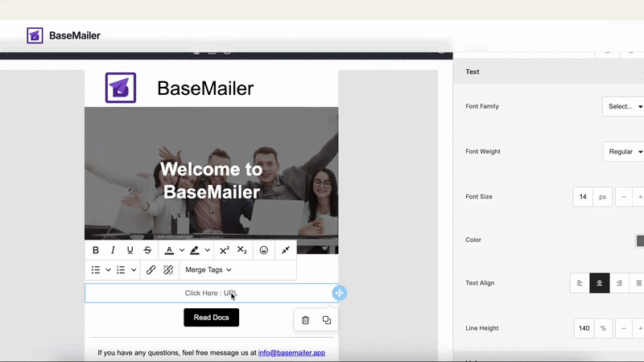Open the Font Weight Regular dropdown
This screenshot has height=362, width=644.
(x=623, y=151)
